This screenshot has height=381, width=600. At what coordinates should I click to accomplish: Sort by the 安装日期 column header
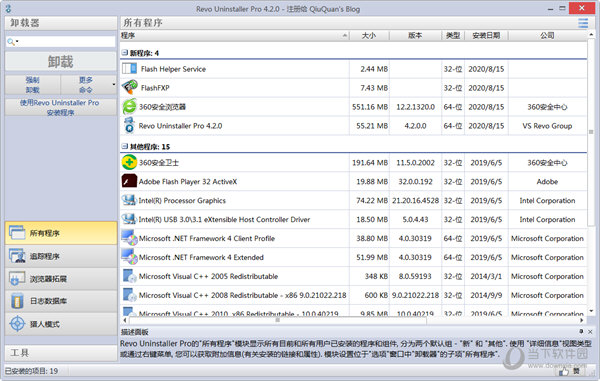point(486,36)
